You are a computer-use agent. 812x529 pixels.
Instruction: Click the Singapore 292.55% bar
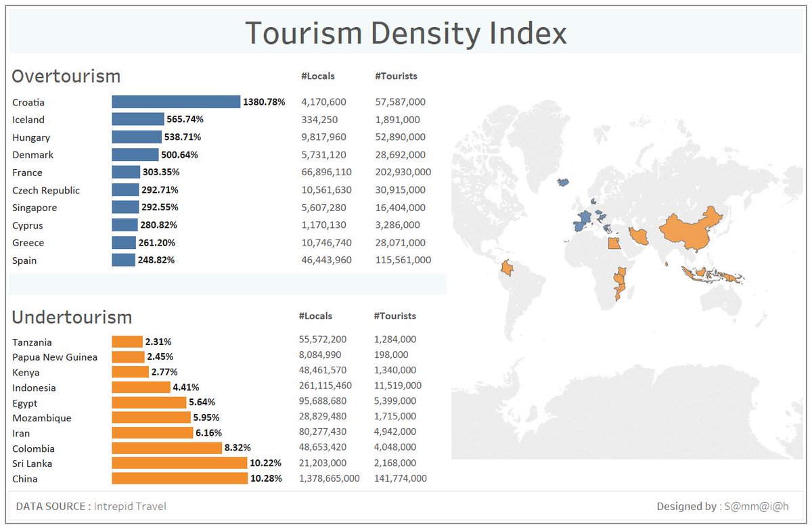point(125,207)
